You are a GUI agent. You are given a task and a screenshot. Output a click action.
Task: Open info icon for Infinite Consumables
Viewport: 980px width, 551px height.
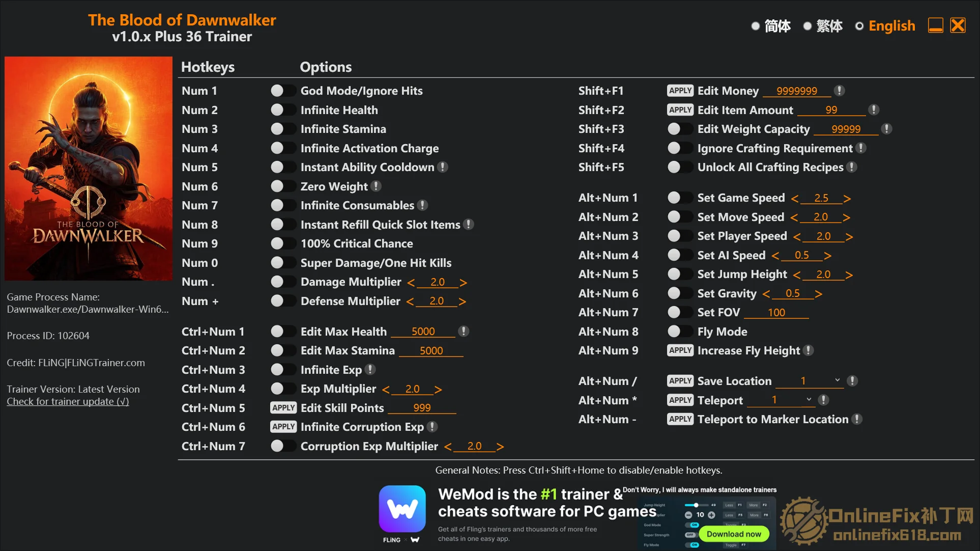pos(422,205)
